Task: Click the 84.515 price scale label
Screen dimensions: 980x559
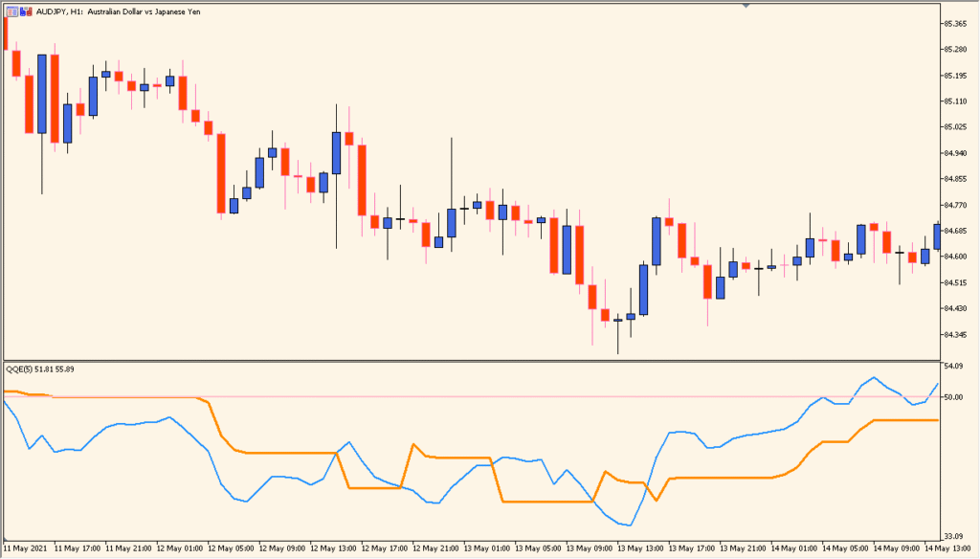Action: click(x=955, y=282)
